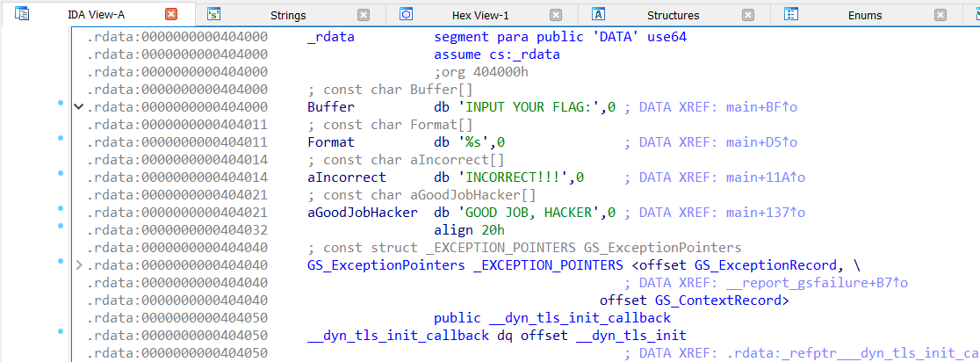The width and height of the screenshot is (980, 362).
Task: Switch to the Strings tab
Action: tap(288, 15)
